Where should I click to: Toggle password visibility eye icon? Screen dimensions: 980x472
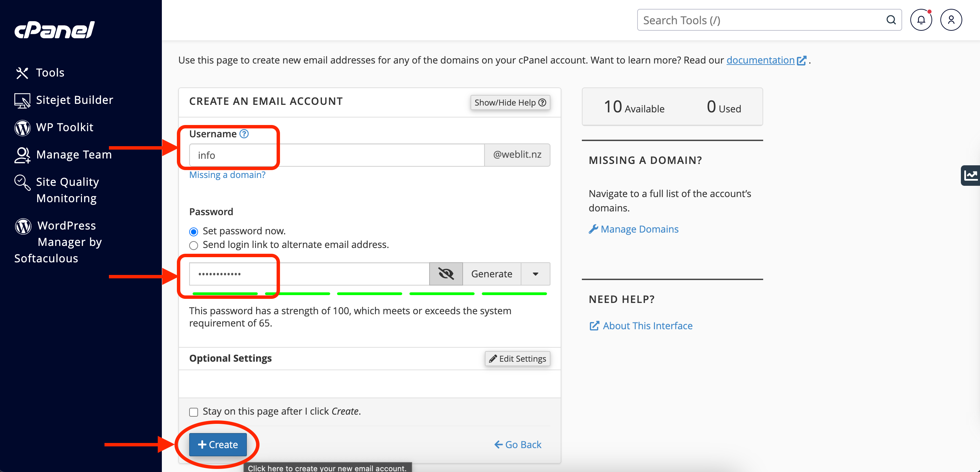point(446,274)
